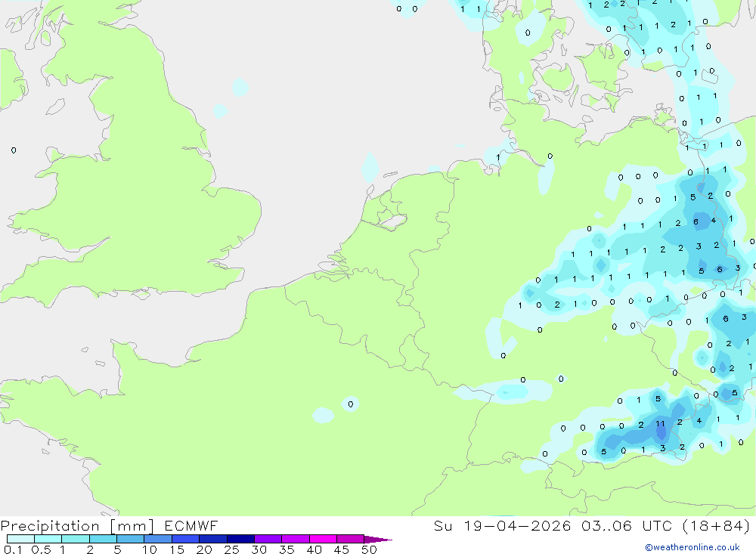Click the 30–35 mm purple legend swatch
Screen dimensions: 756x554
(x=268, y=539)
